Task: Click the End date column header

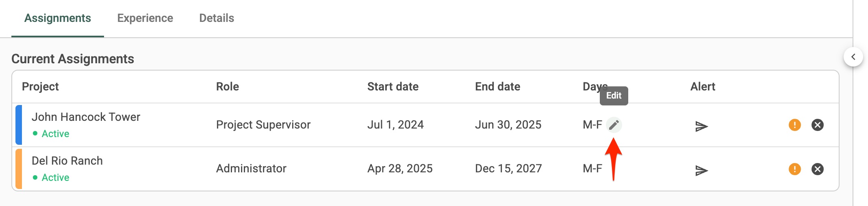Action: (x=497, y=86)
